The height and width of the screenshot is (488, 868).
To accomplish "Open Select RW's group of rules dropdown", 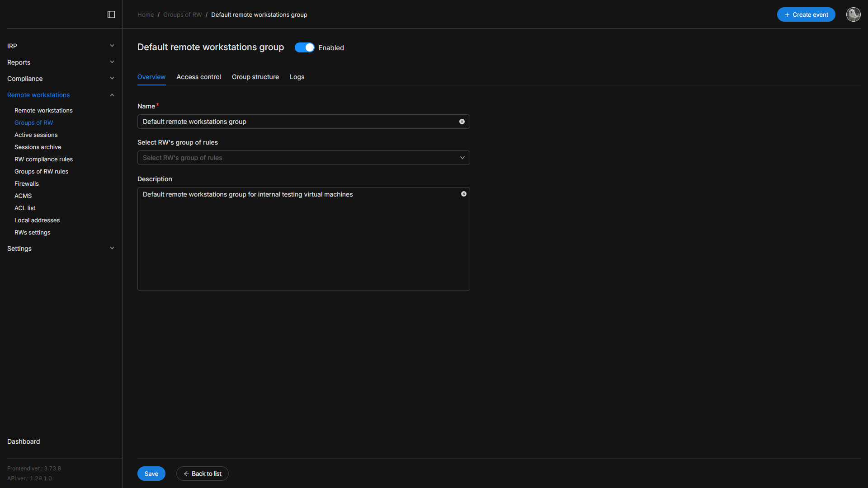I will [x=303, y=158].
